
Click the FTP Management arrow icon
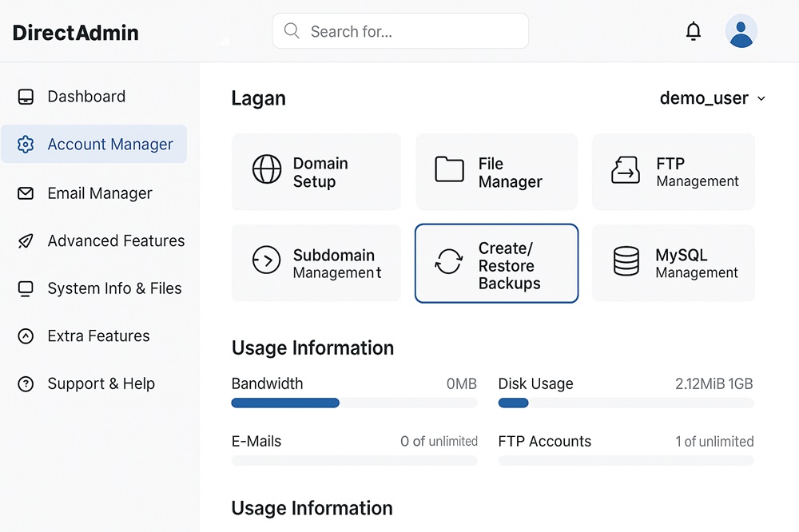tap(626, 170)
